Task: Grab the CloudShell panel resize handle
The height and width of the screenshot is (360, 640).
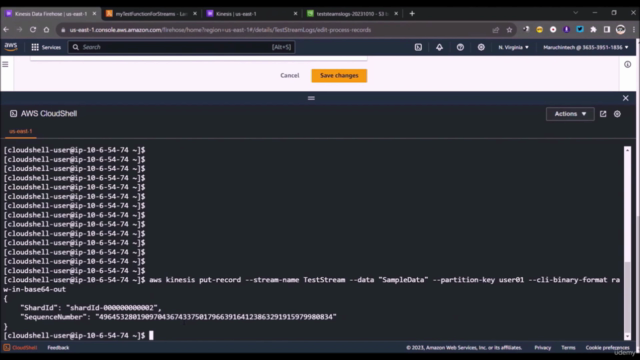Action: tap(311, 98)
